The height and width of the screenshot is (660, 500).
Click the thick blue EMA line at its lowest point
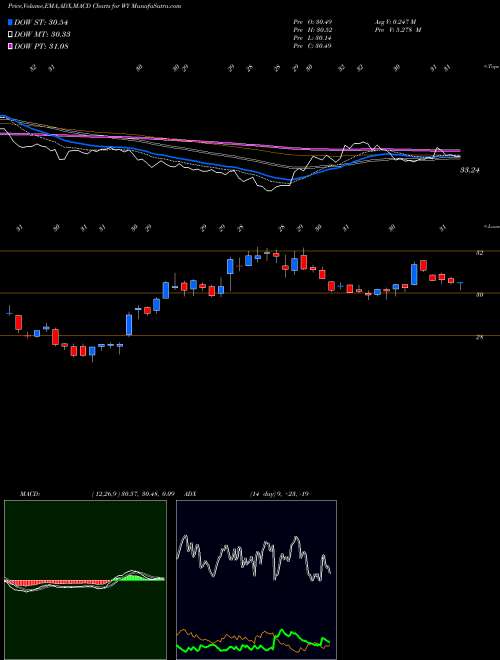(290, 180)
